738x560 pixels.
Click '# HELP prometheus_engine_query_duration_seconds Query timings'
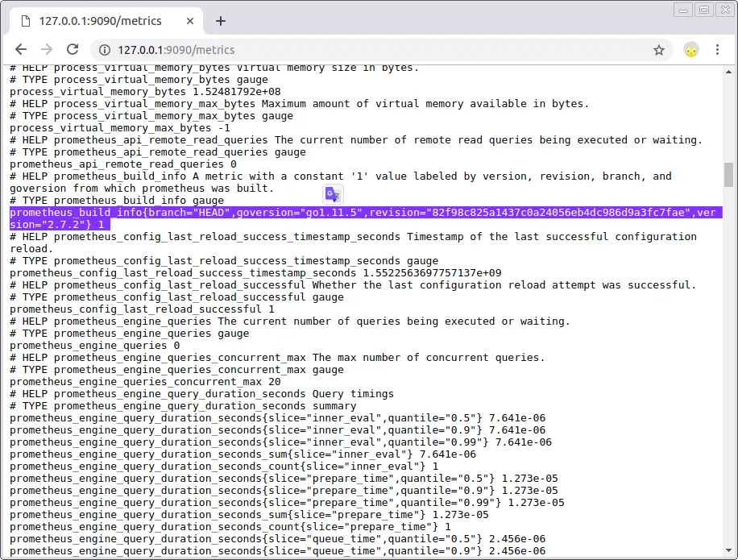pyautogui.click(x=201, y=394)
